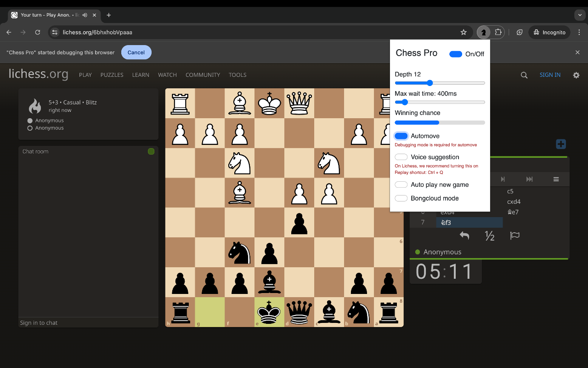Offer a draw with the ½ icon
588x368 pixels.
tap(489, 236)
